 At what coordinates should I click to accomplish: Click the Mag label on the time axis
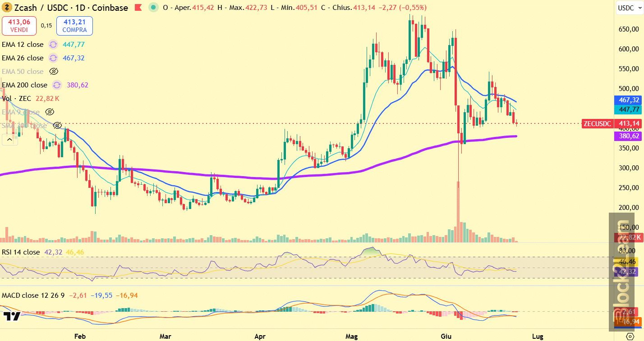pos(351,336)
